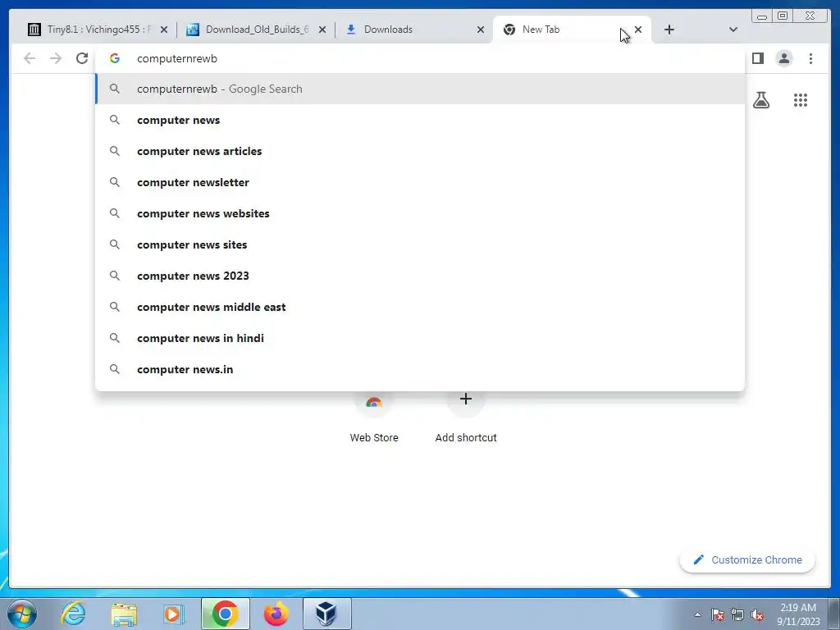The height and width of the screenshot is (630, 840).
Task: Open the Labs flask icon
Action: click(x=761, y=100)
